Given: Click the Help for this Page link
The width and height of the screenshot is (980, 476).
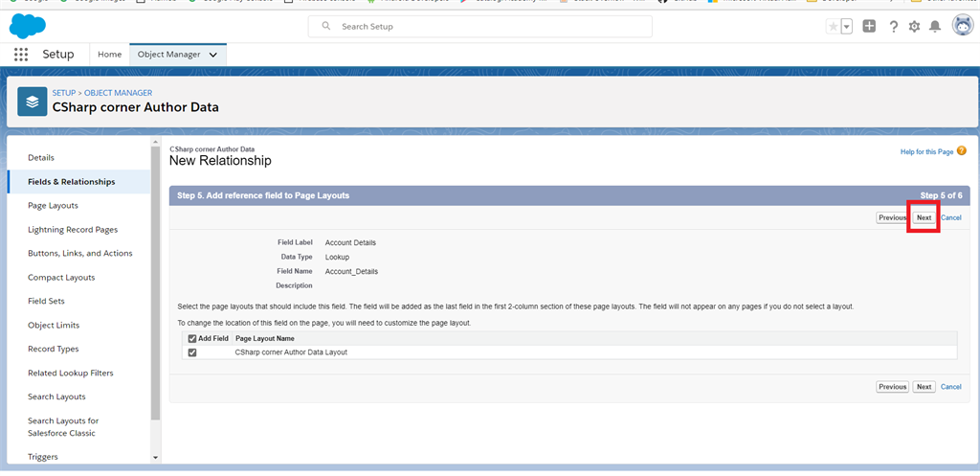Looking at the screenshot, I should pos(926,151).
